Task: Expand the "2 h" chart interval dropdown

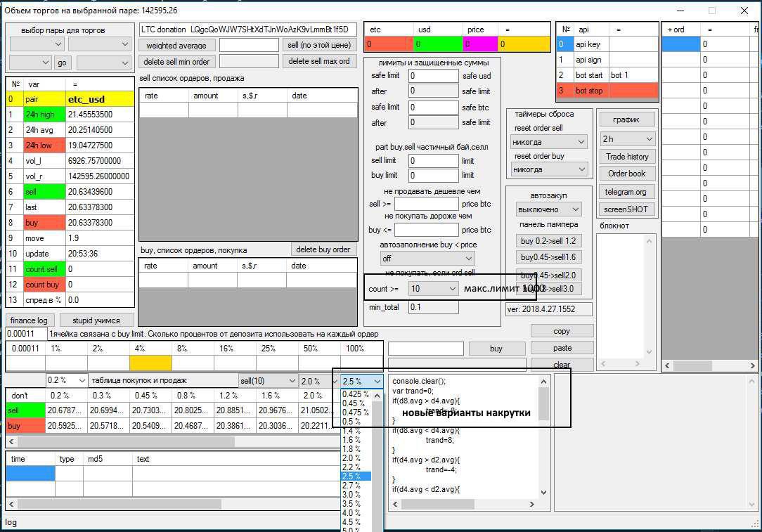Action: [627, 139]
